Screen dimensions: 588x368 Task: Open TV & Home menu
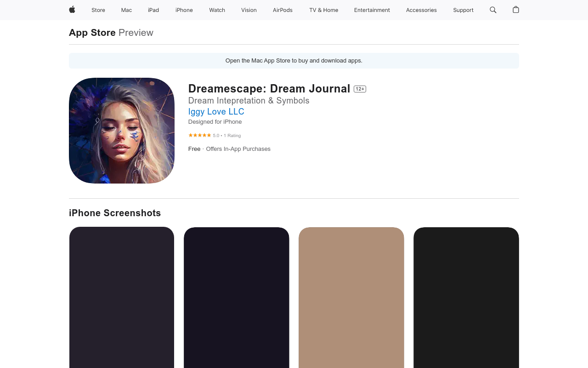click(x=324, y=10)
